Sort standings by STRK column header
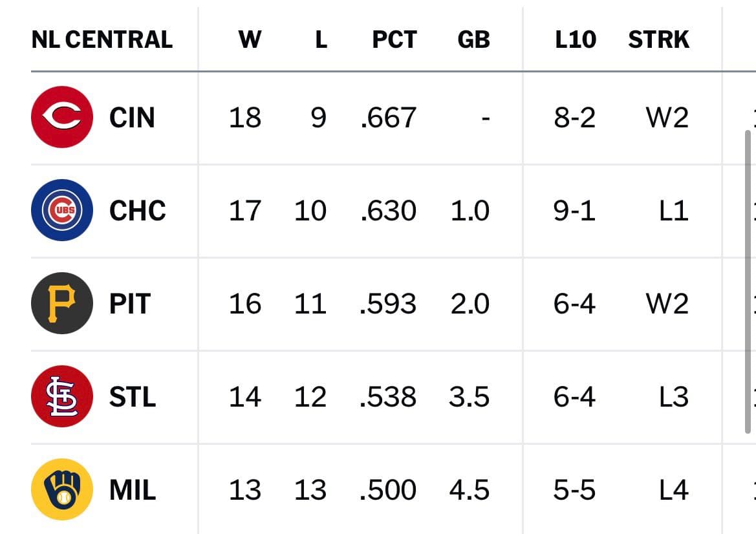The height and width of the screenshot is (534, 756). (658, 39)
